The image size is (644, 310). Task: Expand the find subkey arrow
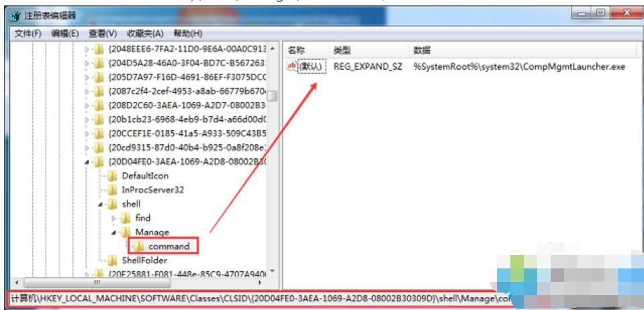[x=114, y=218]
